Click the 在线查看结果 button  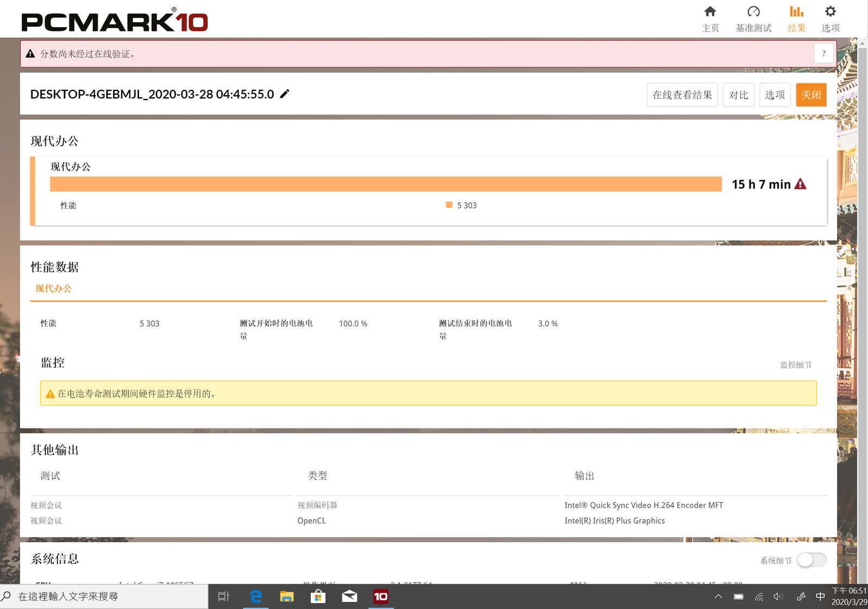[x=682, y=95]
